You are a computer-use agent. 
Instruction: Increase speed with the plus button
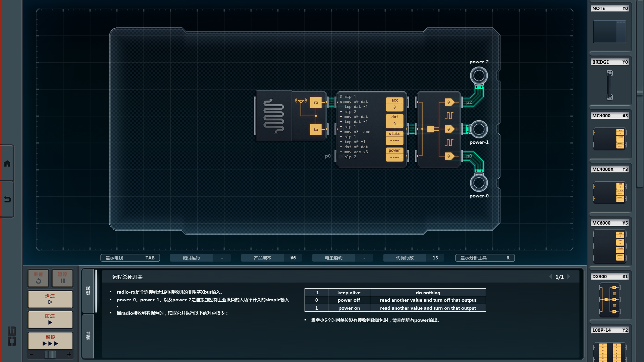(x=69, y=354)
